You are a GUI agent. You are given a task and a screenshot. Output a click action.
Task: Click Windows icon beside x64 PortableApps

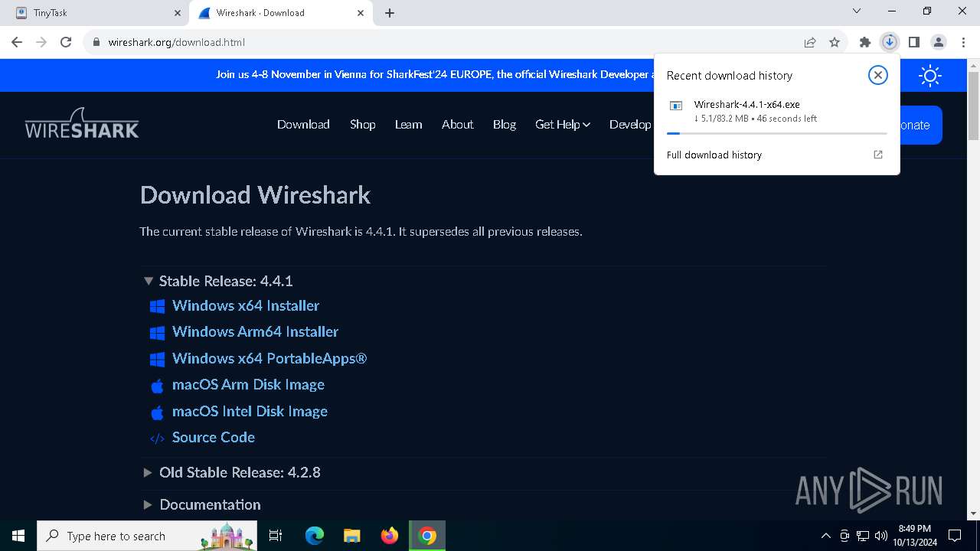[158, 359]
